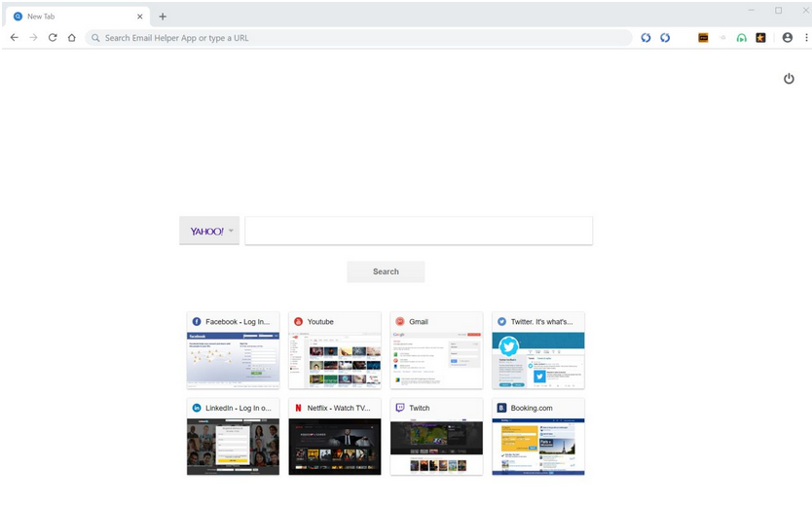Viewport: 812px width, 505px height.
Task: Open a new tab with plus button
Action: pos(163,17)
